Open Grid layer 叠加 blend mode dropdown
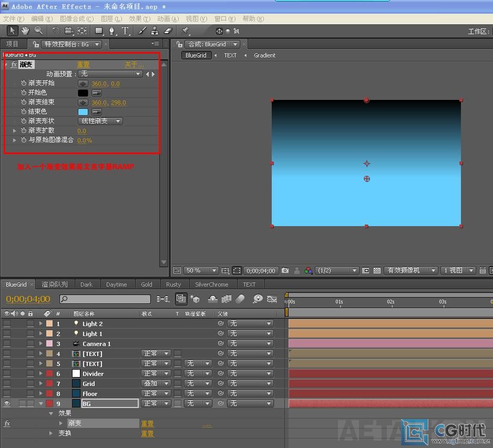This screenshot has height=448, width=493. point(156,383)
